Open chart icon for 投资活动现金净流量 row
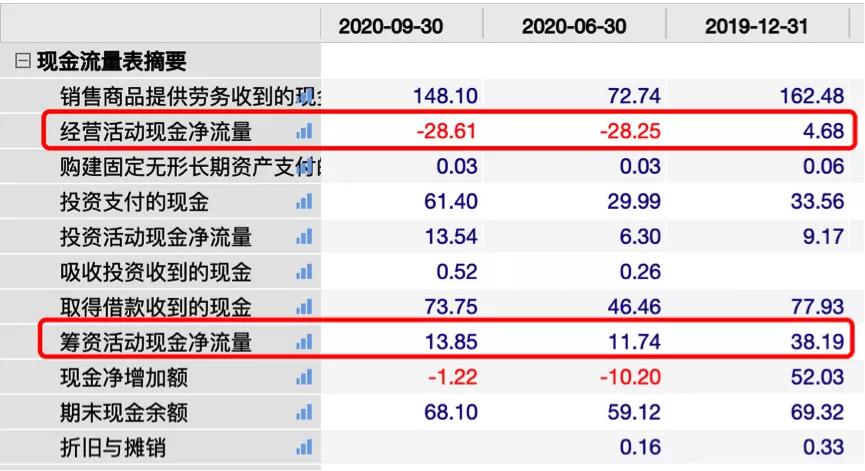The height and width of the screenshot is (471, 865). pyautogui.click(x=305, y=237)
